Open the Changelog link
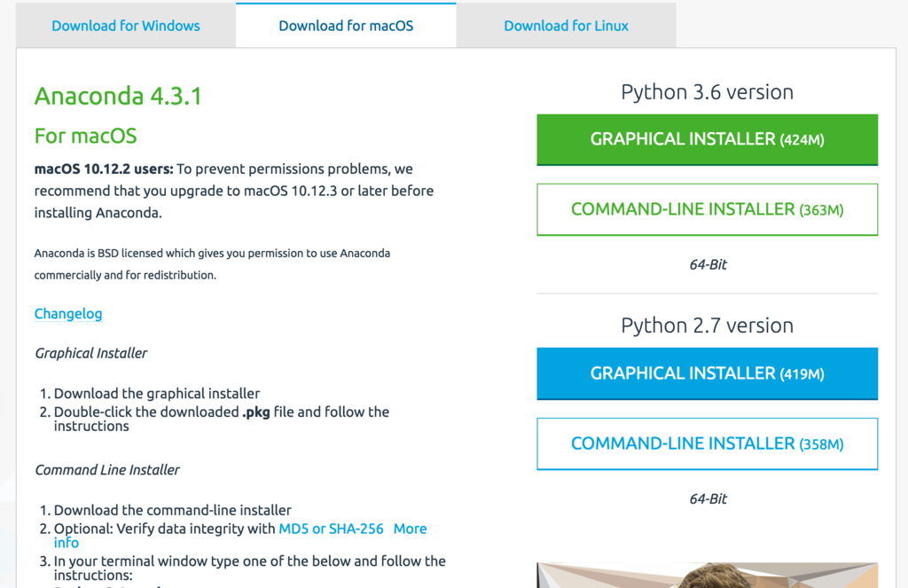 [68, 313]
